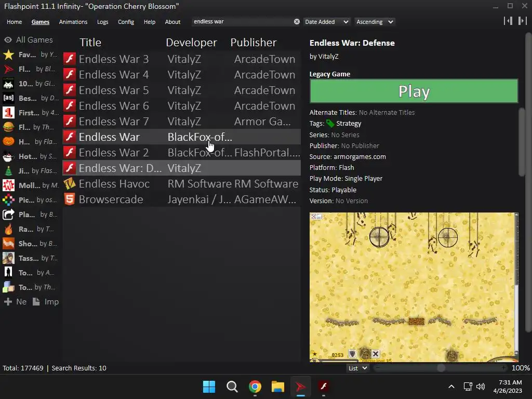Screen dimensions: 532x399
Task: Open the Ascending order dropdown
Action: 375,22
